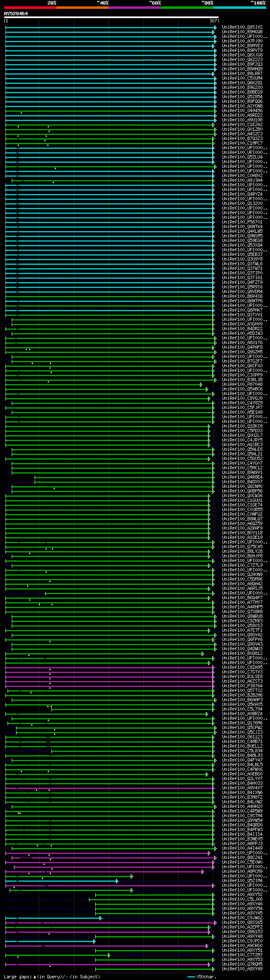Select hit UniRef100_A8PCM9
The image size is (270, 980).
point(242,872)
